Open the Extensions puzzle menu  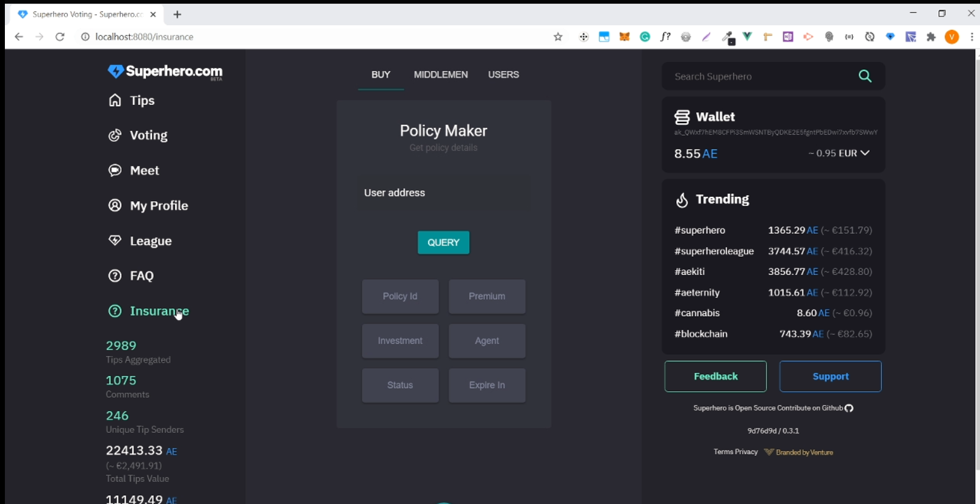pyautogui.click(x=931, y=37)
